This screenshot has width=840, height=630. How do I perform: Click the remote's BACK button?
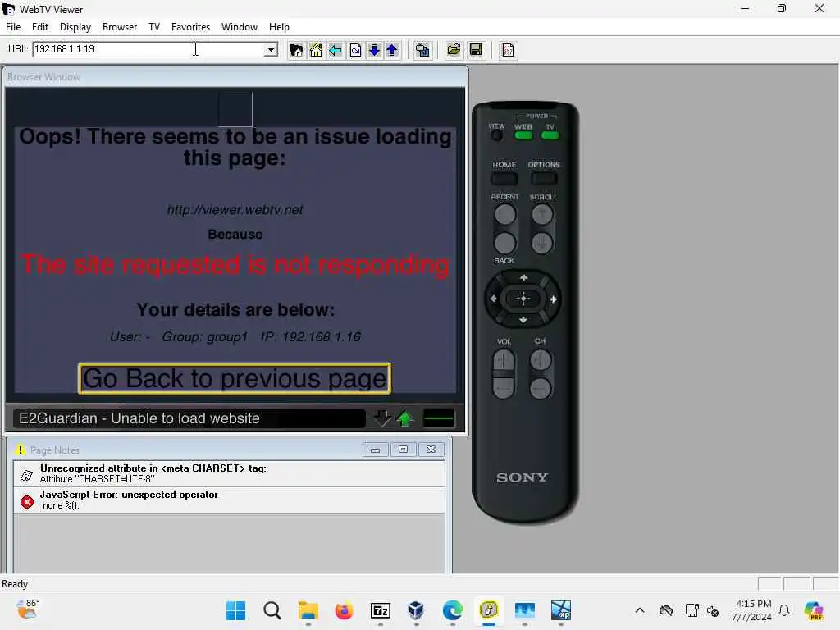504,243
